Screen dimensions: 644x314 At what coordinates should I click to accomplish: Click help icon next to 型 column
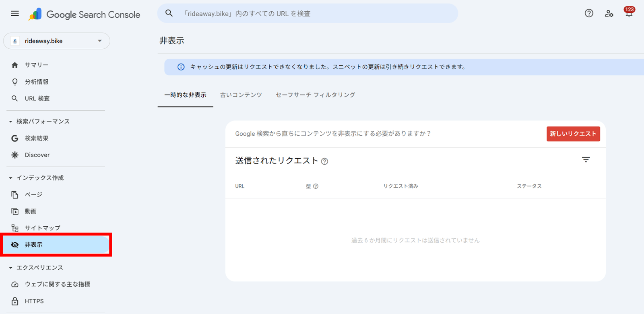(x=316, y=186)
